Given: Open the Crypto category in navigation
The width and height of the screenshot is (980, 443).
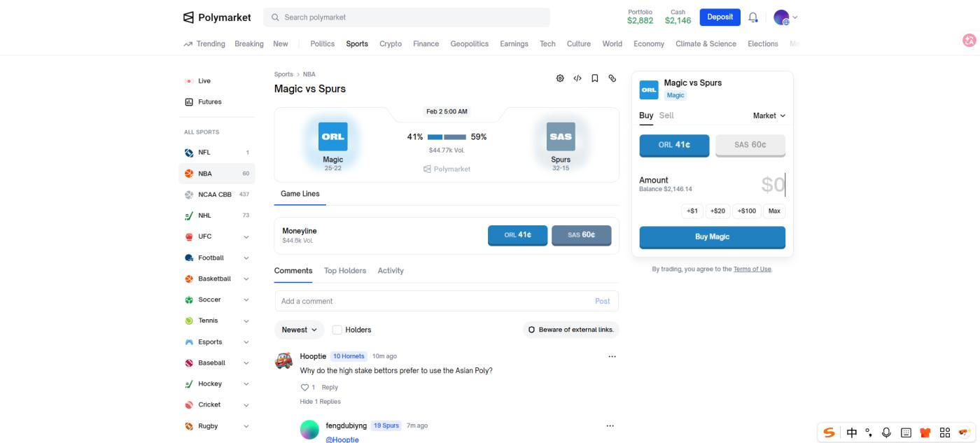Looking at the screenshot, I should 391,43.
